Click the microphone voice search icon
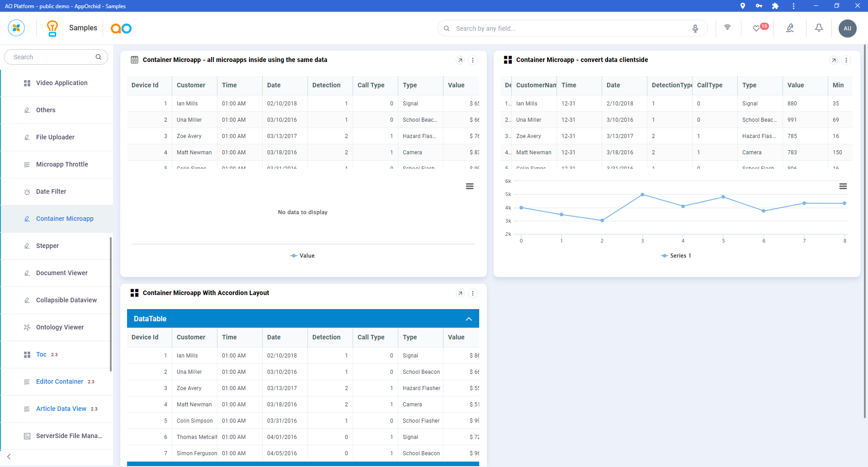868x467 pixels. [695, 29]
